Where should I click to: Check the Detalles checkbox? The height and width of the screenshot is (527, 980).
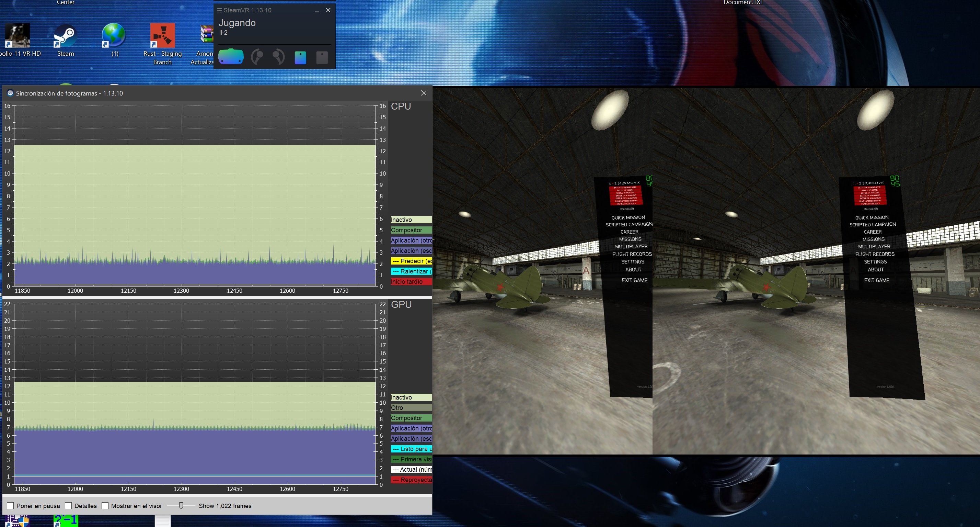coord(68,506)
